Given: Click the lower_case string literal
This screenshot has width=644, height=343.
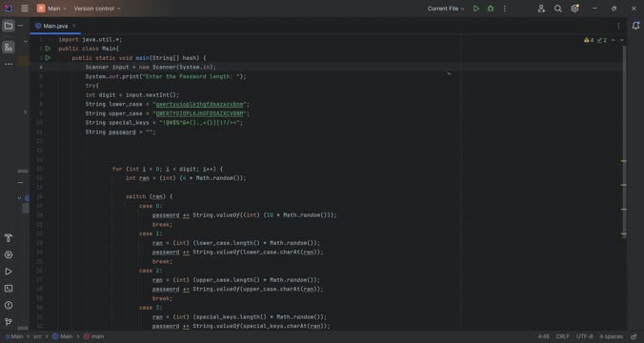Looking at the screenshot, I should (x=201, y=105).
